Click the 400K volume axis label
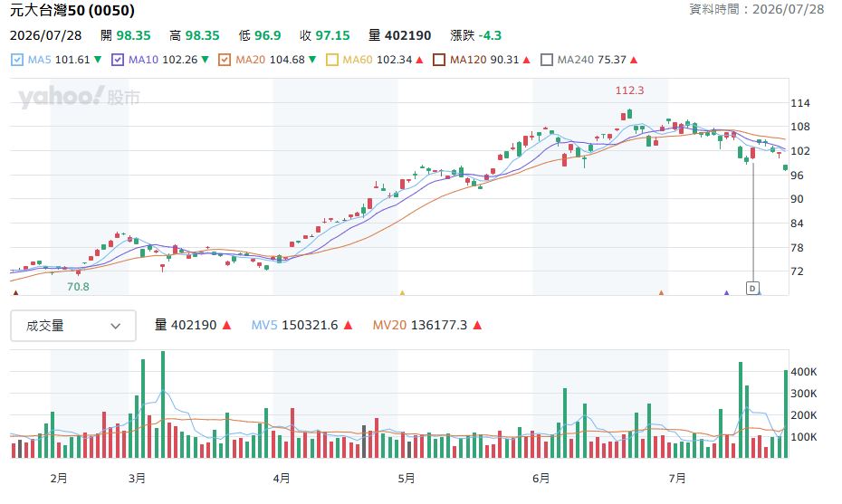 coord(804,372)
